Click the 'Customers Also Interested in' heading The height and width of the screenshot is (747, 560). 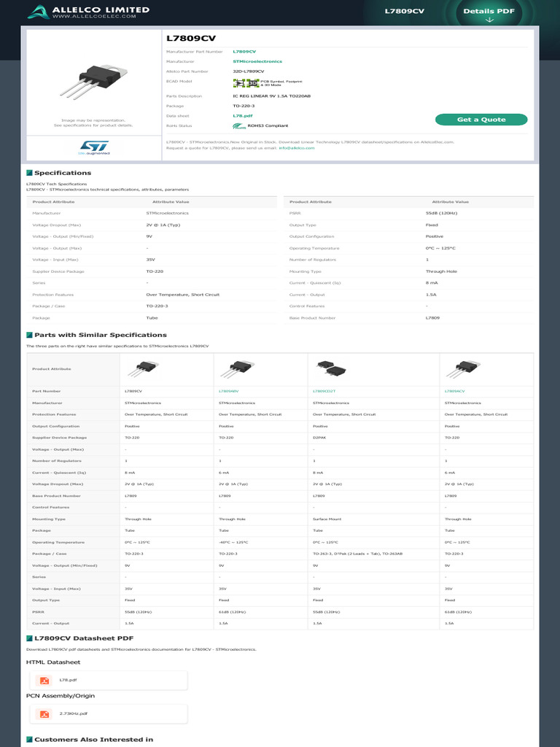point(94,740)
